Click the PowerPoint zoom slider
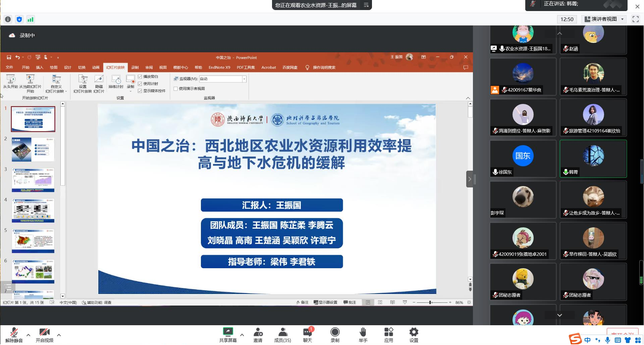 tap(431, 302)
